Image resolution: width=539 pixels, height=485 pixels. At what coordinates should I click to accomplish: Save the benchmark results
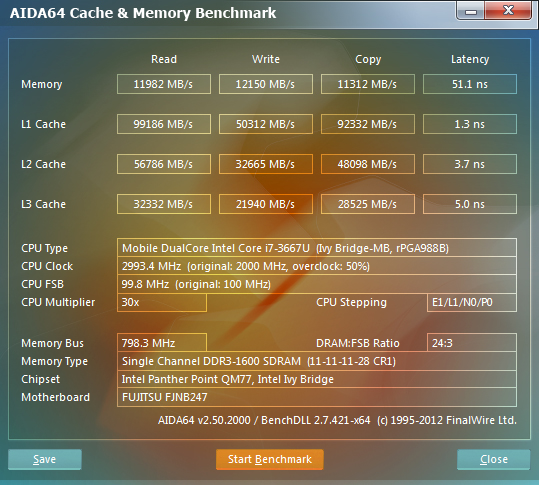point(45,459)
